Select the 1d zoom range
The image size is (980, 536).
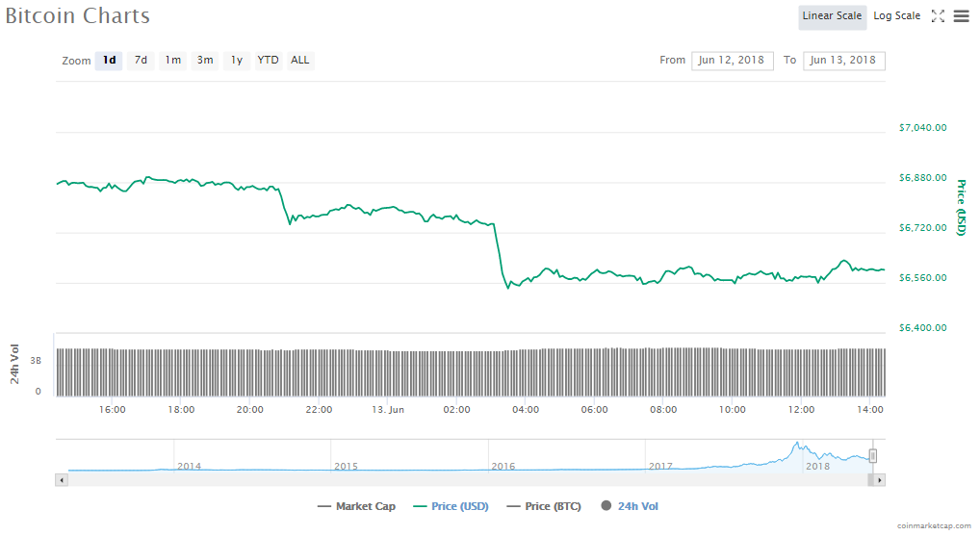point(109,61)
